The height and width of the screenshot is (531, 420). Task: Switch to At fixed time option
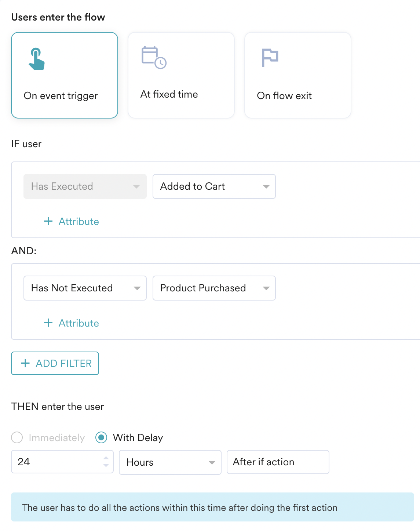181,75
